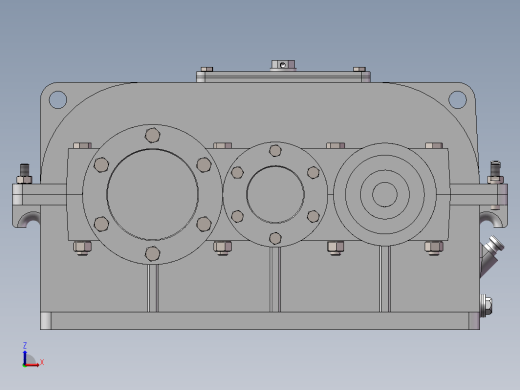Click the coordinate axis triad icon
520x390 pixels.
pos(33,355)
